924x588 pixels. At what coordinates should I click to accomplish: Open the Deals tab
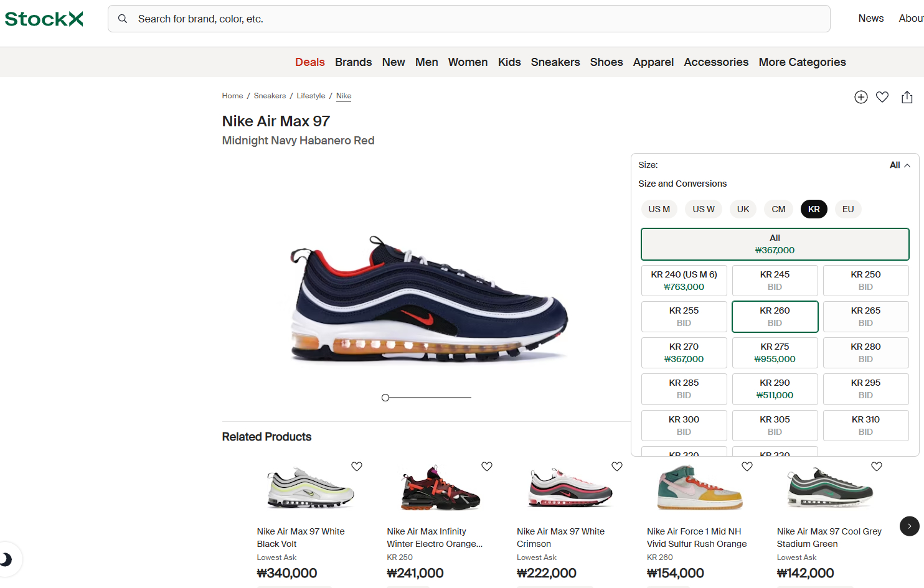tap(309, 62)
